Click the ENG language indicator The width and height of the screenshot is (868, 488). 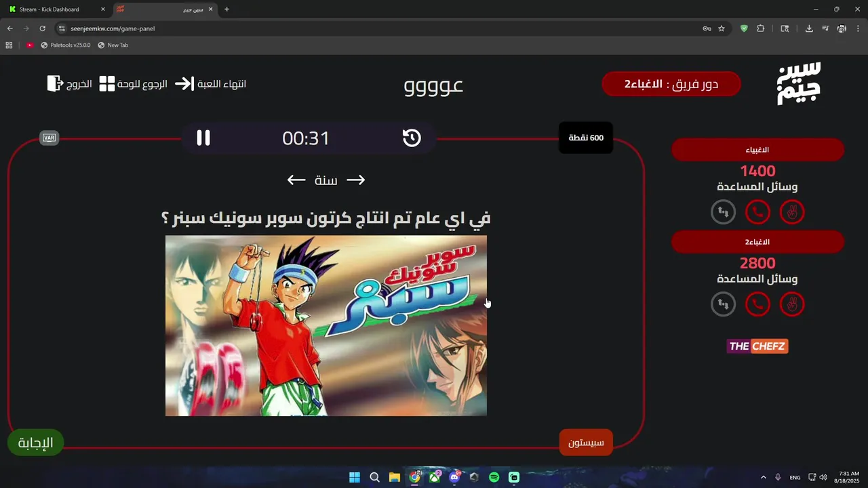point(795,477)
